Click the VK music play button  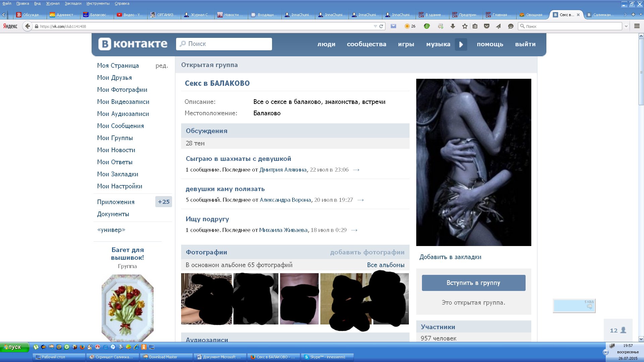coord(461,44)
